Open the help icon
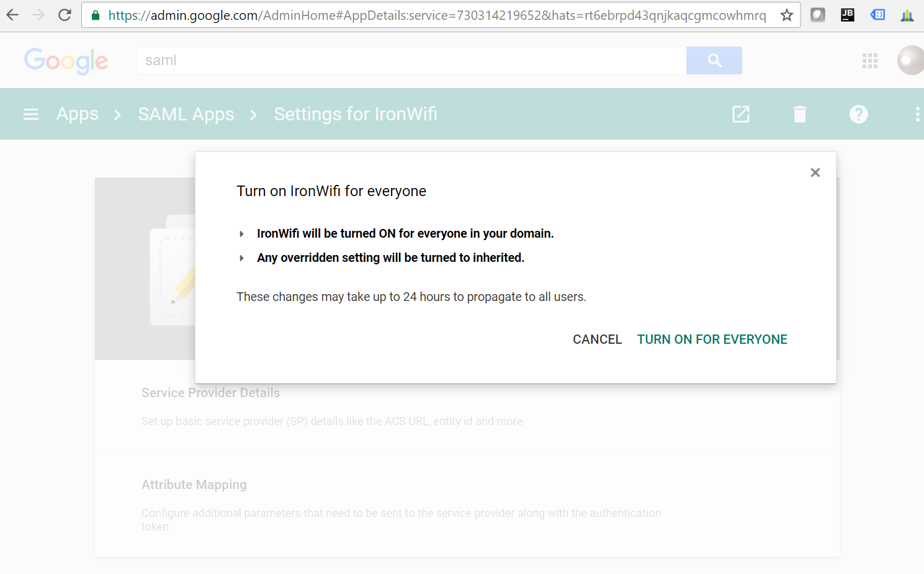This screenshot has width=924, height=574. (858, 114)
